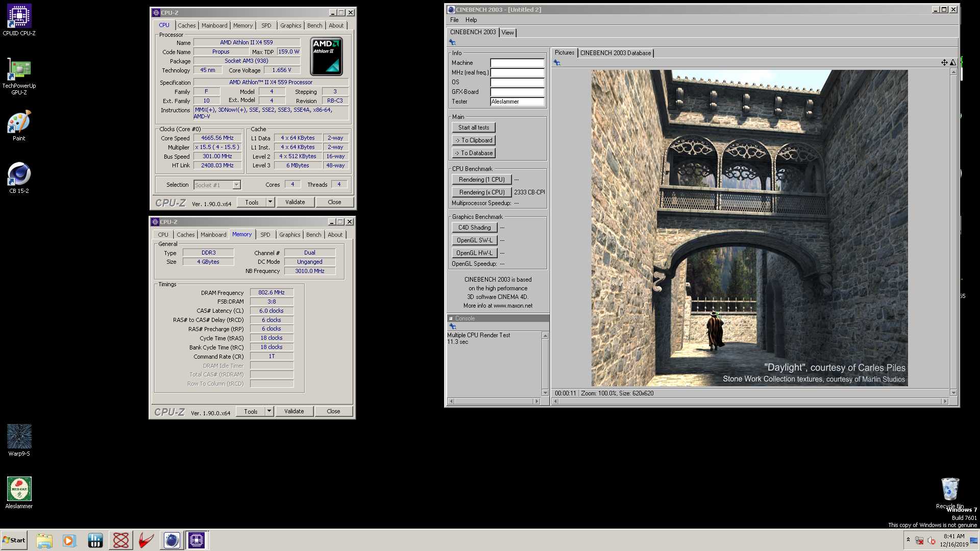
Task: Click the MHz (real freq.) input field
Action: click(x=517, y=72)
